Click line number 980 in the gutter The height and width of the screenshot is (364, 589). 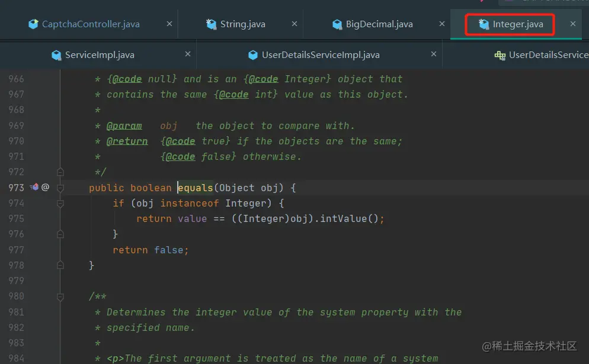(x=16, y=297)
